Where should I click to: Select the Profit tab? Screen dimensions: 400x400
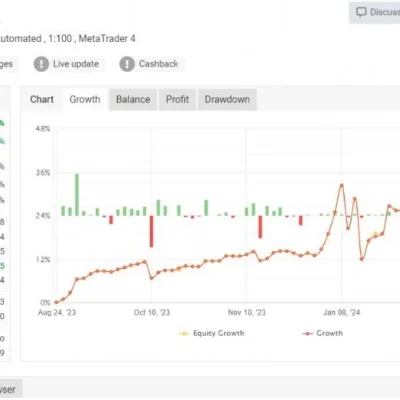click(178, 99)
